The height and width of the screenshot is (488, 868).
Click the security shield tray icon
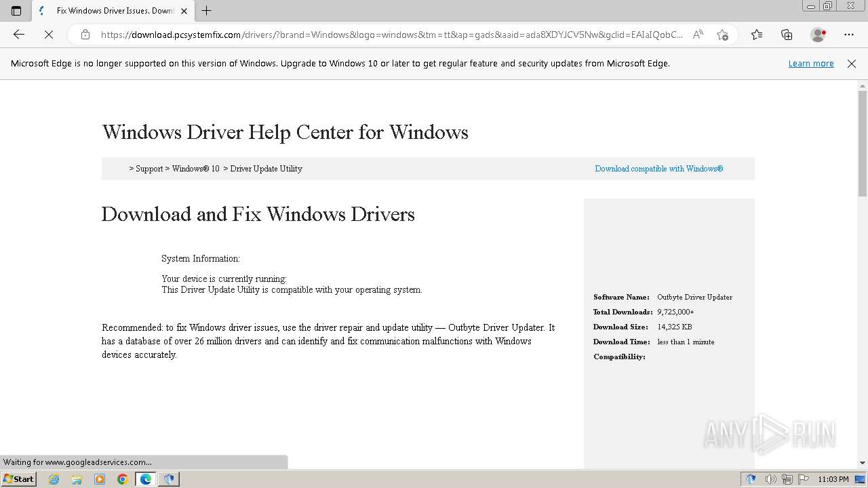pyautogui.click(x=751, y=479)
